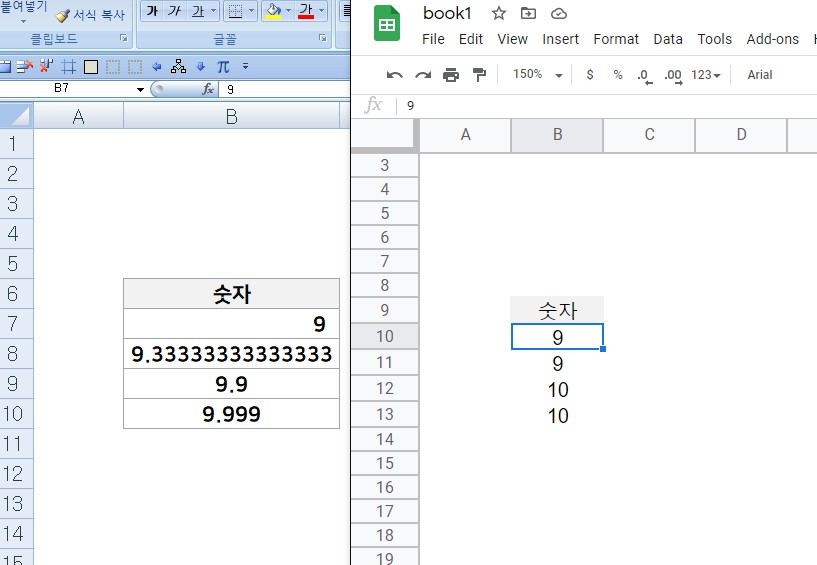Click Redo arrow in Sheets toolbar

(423, 75)
